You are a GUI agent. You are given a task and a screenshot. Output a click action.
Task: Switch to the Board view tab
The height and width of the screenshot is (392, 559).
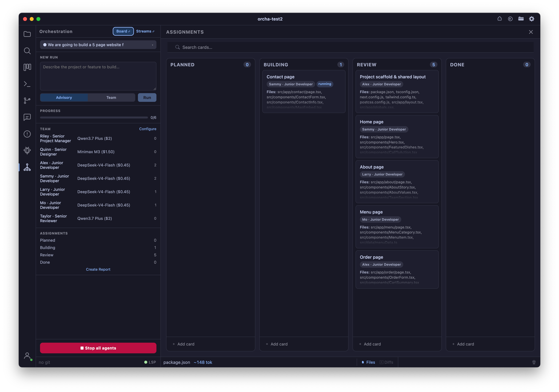click(123, 31)
